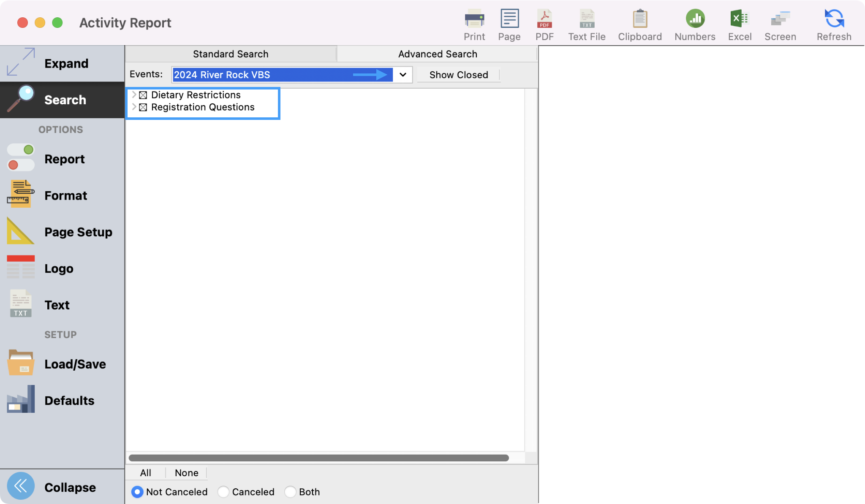Copy report to Clipboard icon
865x504 pixels.
point(639,19)
